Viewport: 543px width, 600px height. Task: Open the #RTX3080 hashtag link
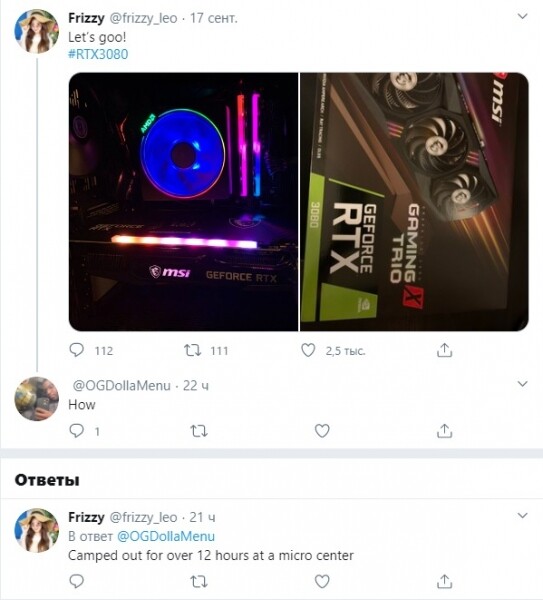click(98, 54)
